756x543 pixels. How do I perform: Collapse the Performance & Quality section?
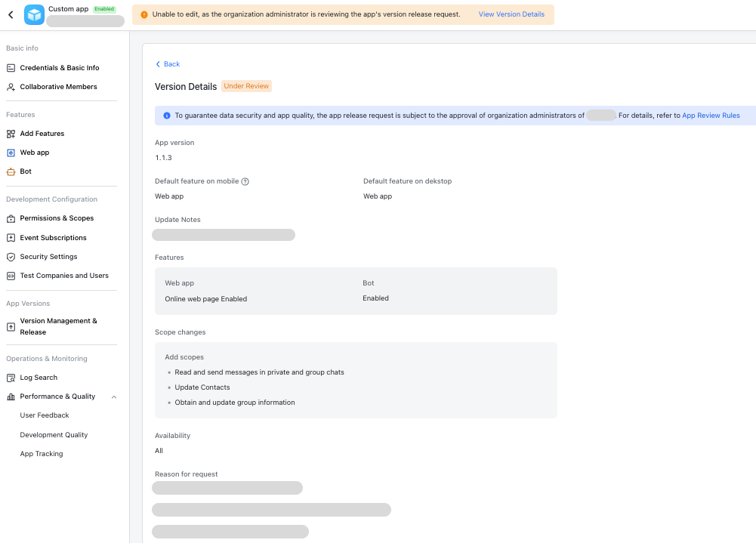click(114, 396)
